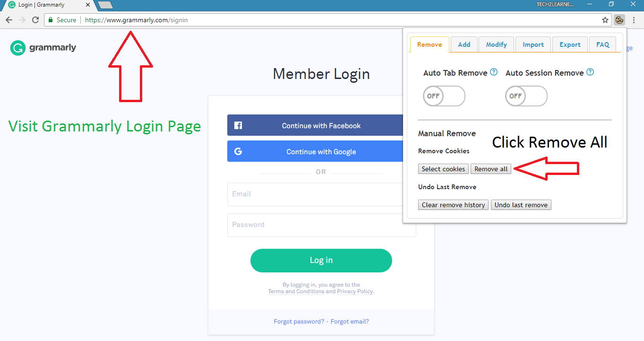Open the Privacy Policy link
This screenshot has height=341, width=644.
pos(355,291)
